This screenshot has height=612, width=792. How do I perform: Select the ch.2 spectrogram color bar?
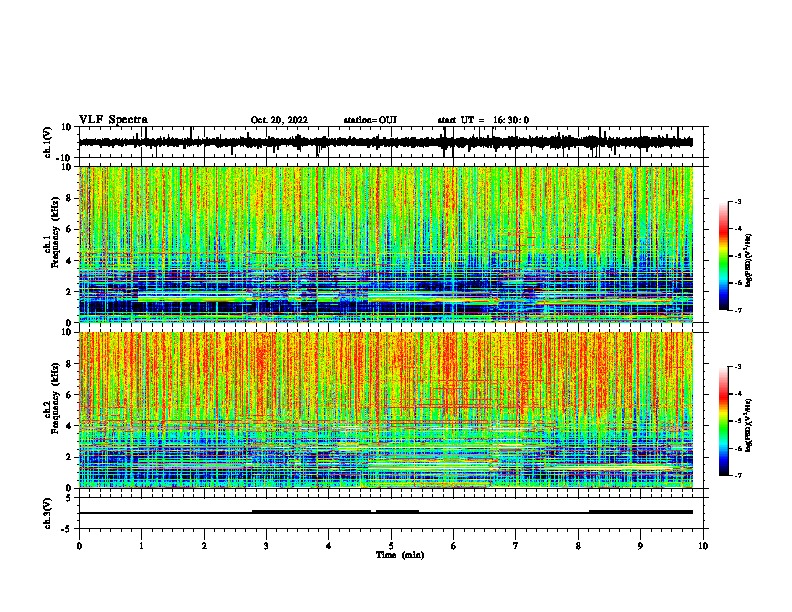pyautogui.click(x=723, y=421)
